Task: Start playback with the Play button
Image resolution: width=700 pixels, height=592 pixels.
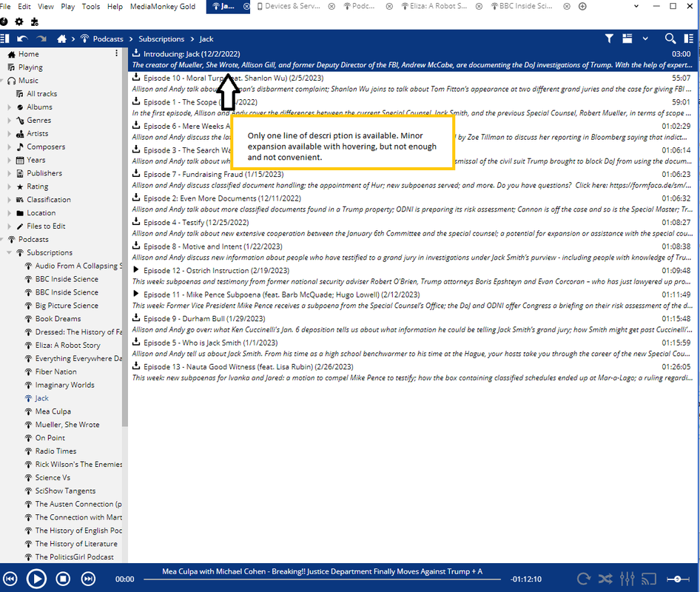Action: [36, 579]
